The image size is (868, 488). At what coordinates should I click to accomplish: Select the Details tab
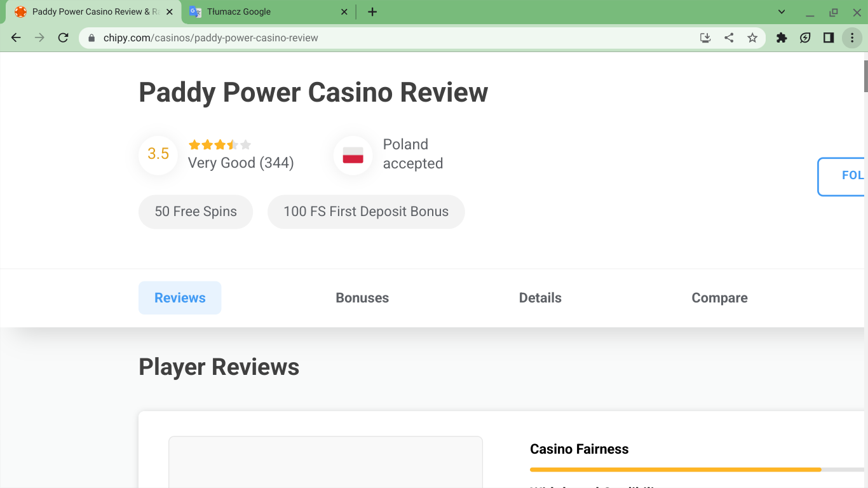click(x=540, y=298)
